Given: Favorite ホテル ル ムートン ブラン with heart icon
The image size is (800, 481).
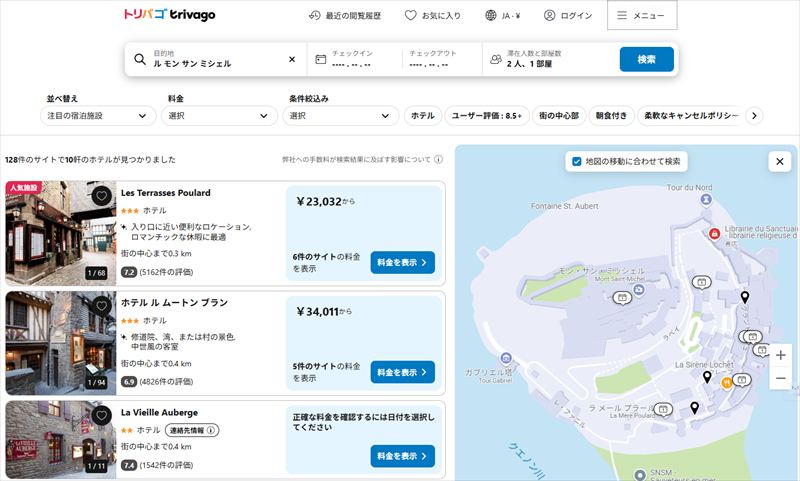Looking at the screenshot, I should click(102, 306).
